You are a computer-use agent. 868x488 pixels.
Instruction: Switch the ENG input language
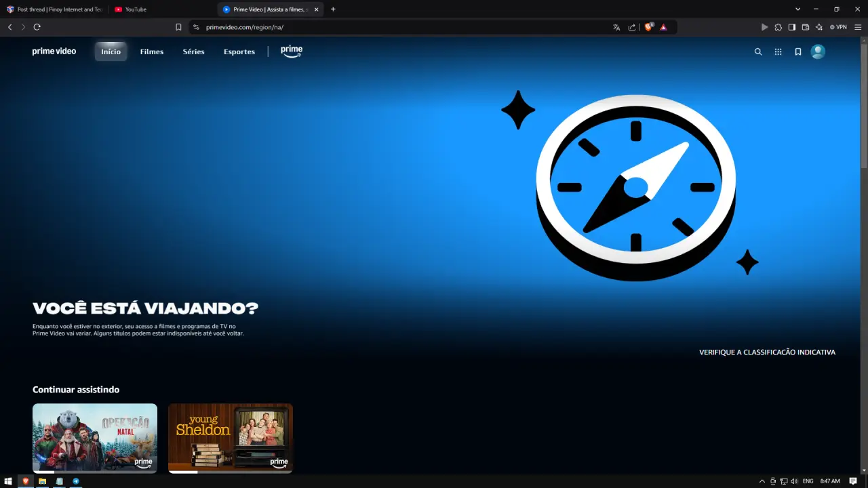pyautogui.click(x=808, y=481)
